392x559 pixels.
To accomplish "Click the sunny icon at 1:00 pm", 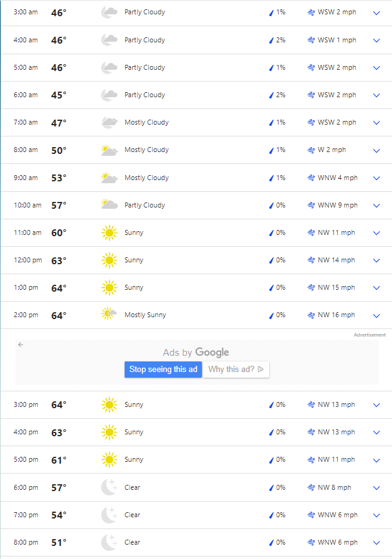I will point(109,288).
